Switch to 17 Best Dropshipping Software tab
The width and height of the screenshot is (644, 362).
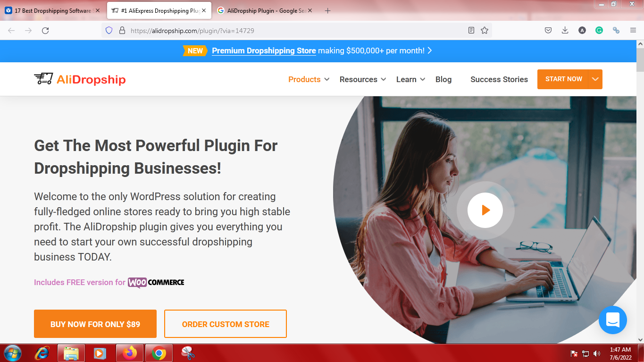pyautogui.click(x=52, y=10)
